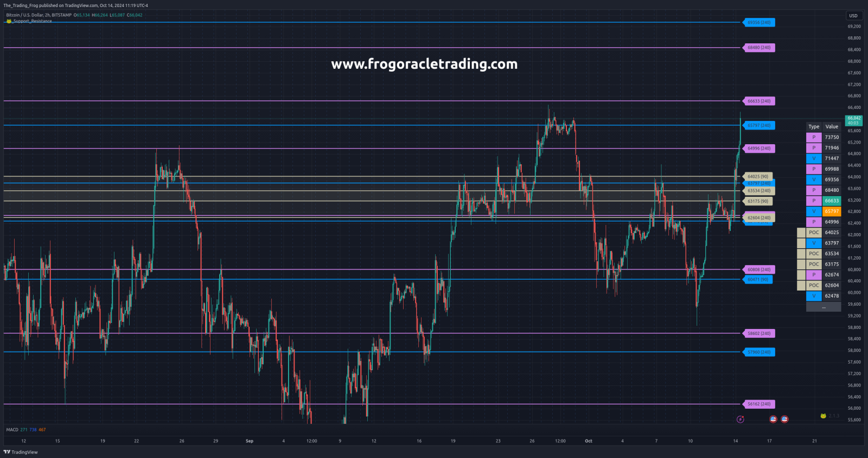Click the frog Support_Resistance indicator name
Screen dimensions: 868x458
tap(29, 21)
